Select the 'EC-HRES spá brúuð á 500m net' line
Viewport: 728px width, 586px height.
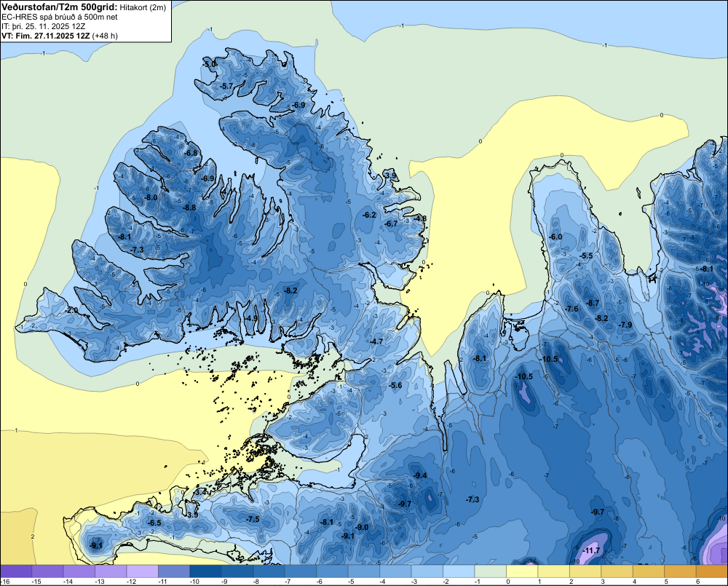click(x=60, y=17)
